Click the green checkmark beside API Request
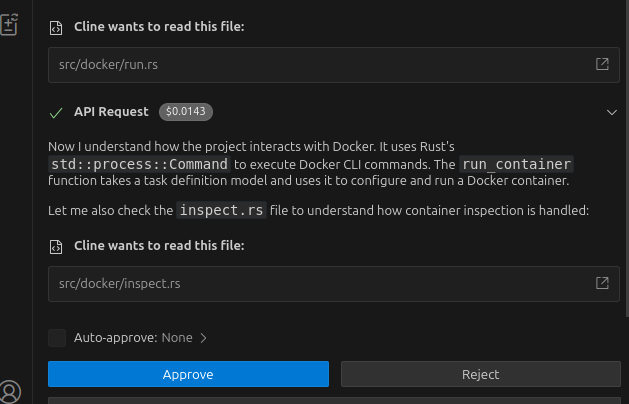Viewport: 629px width, 404px height. pyautogui.click(x=56, y=112)
